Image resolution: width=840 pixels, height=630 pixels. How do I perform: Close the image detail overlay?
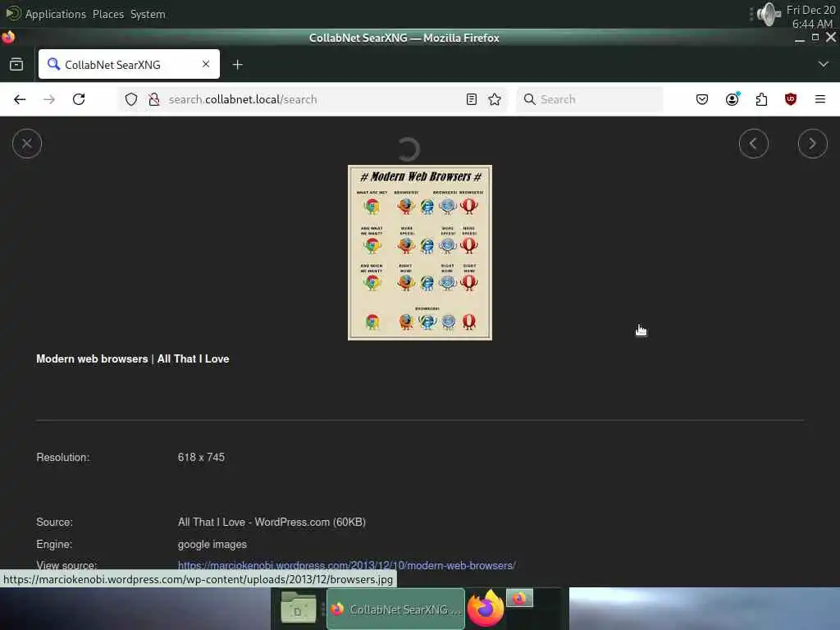[x=27, y=144]
